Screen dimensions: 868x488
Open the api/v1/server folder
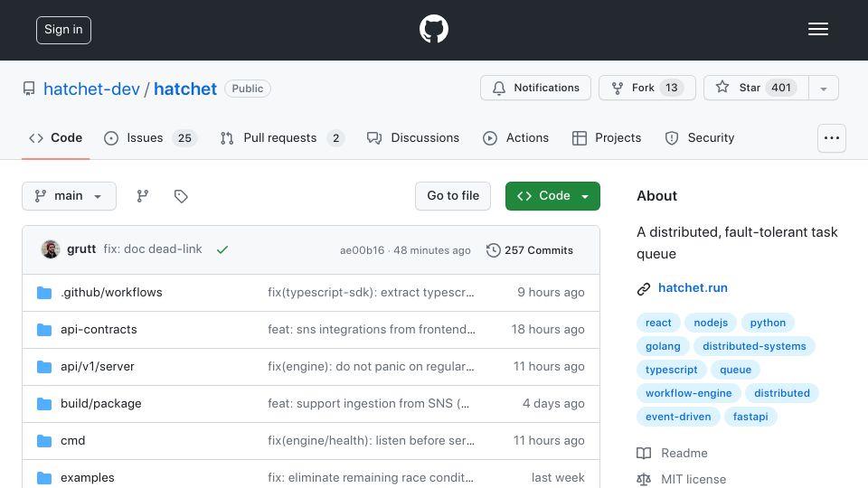98,366
